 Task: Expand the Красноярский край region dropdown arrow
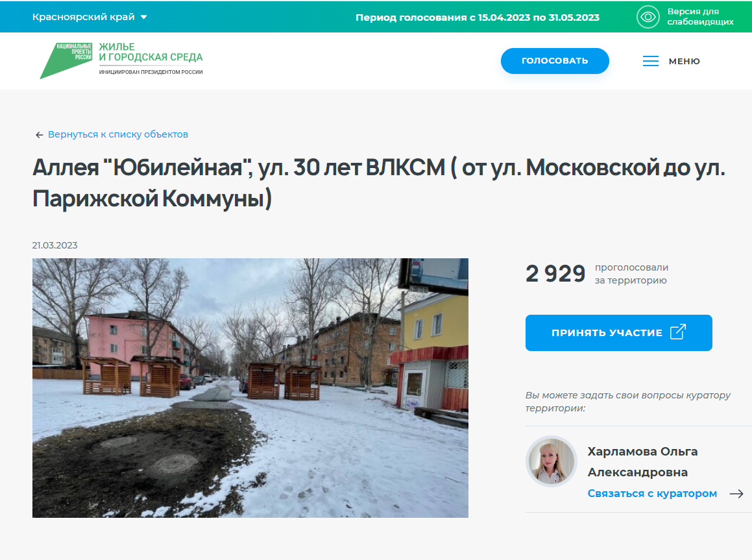[143, 17]
